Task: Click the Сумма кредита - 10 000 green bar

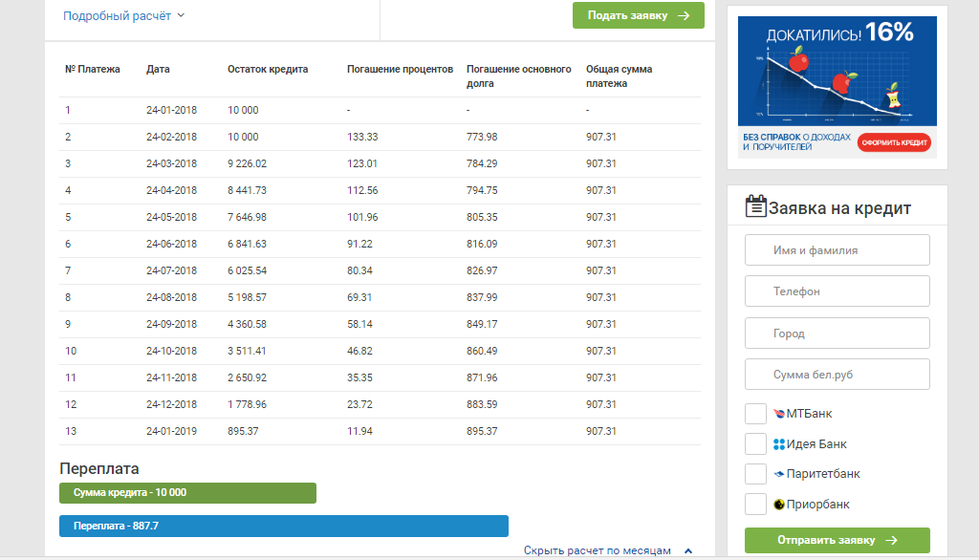Action: pyautogui.click(x=188, y=492)
